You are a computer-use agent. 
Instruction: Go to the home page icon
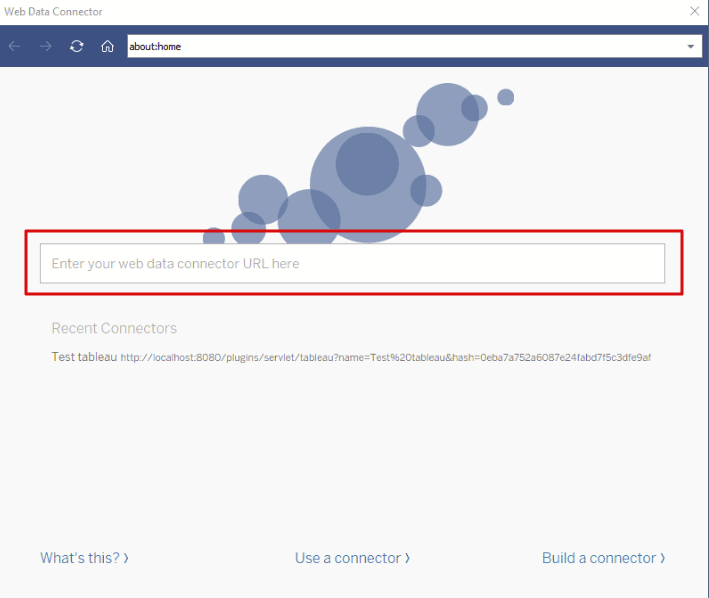[107, 46]
